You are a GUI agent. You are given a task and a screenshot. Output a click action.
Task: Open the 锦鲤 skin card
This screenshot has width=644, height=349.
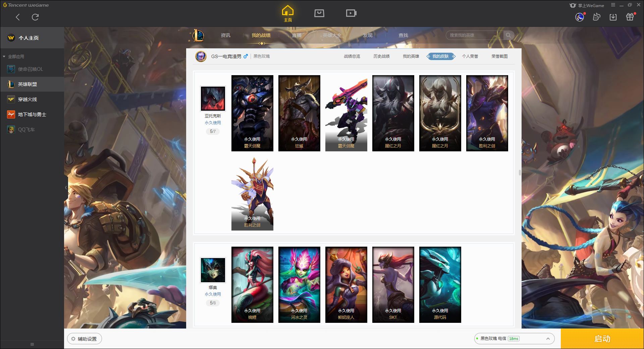[x=252, y=285]
